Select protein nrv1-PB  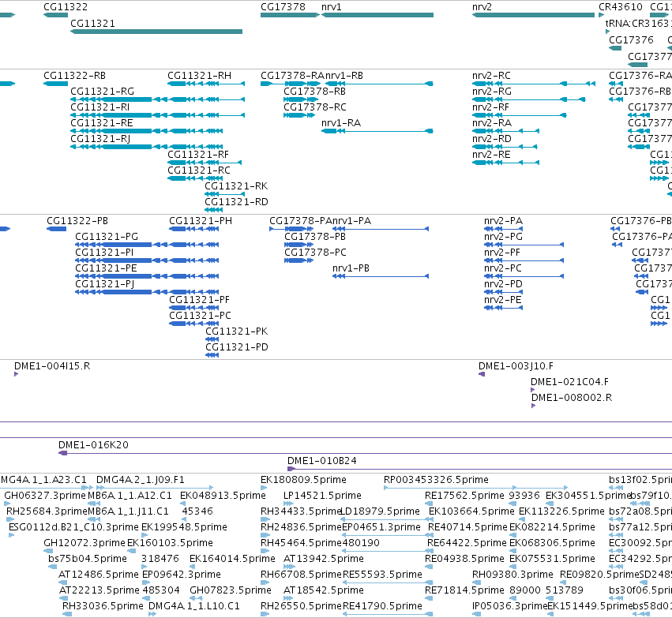click(351, 268)
